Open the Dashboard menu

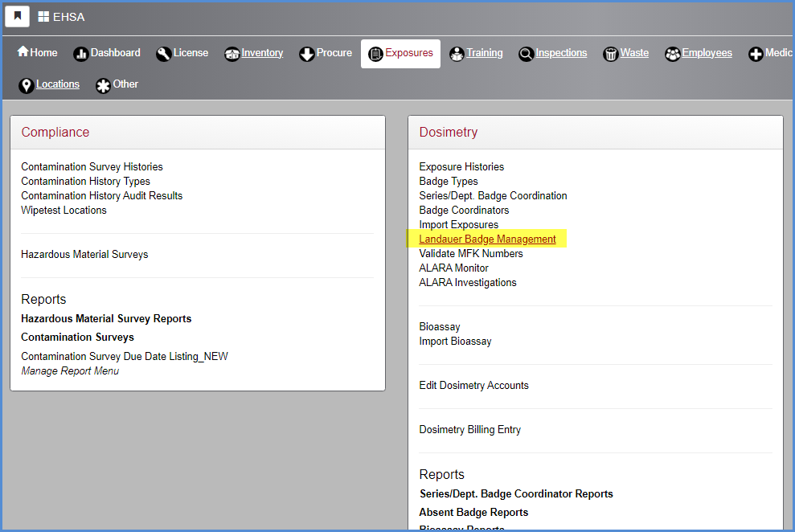coord(115,53)
